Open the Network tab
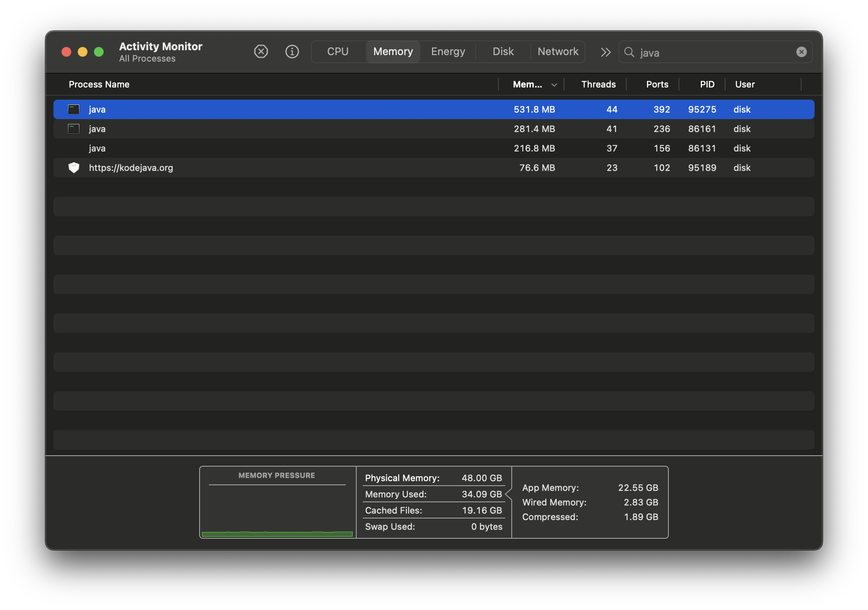 pyautogui.click(x=557, y=51)
